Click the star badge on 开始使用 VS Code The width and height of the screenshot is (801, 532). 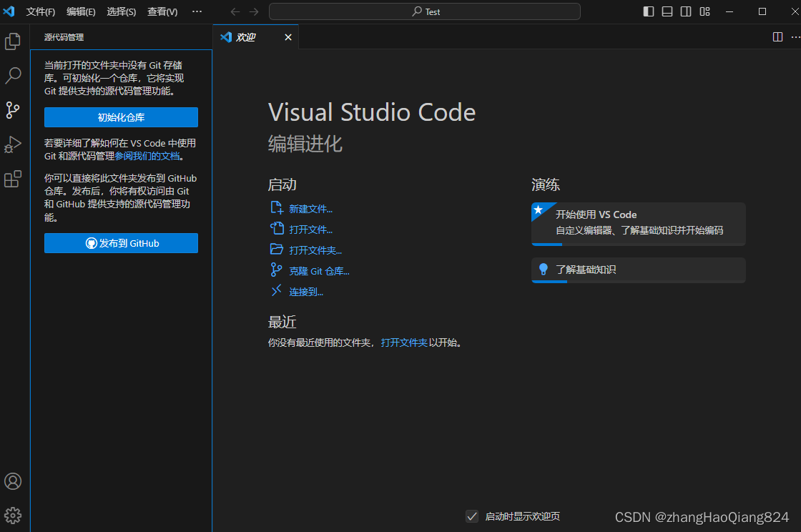(539, 210)
